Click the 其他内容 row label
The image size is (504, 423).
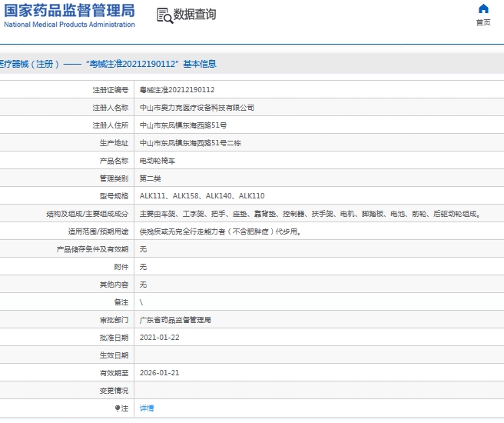pyautogui.click(x=114, y=285)
